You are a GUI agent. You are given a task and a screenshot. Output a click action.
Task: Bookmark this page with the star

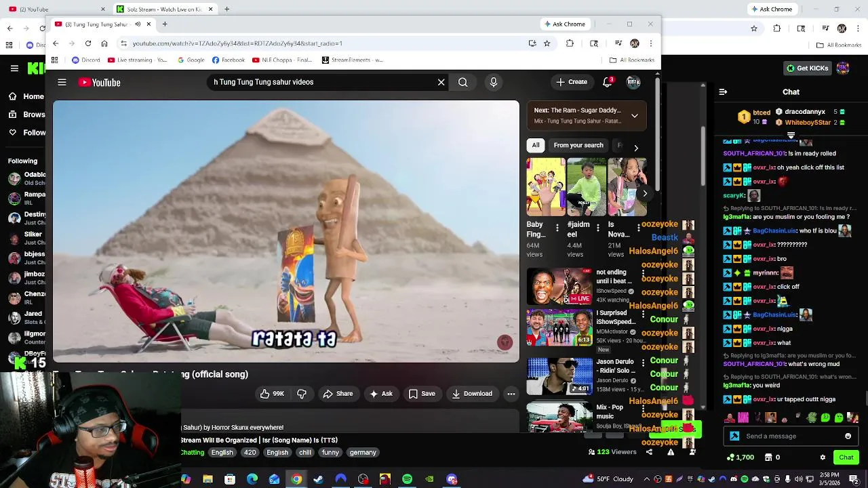click(547, 43)
